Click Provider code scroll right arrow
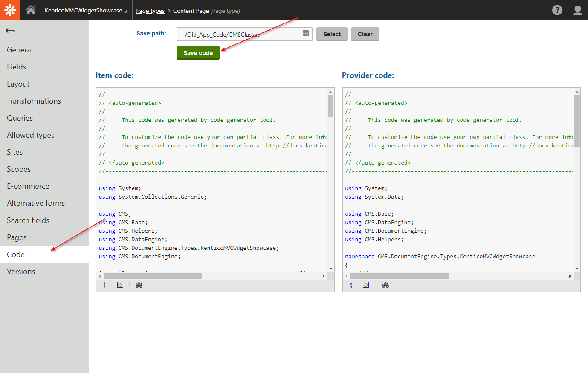This screenshot has height=373, width=588. click(x=570, y=276)
